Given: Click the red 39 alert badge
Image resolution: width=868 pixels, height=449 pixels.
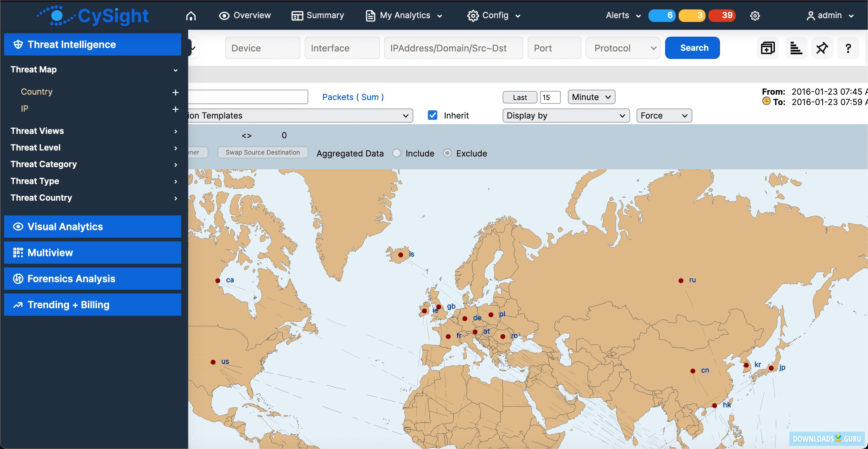Looking at the screenshot, I should 722,15.
